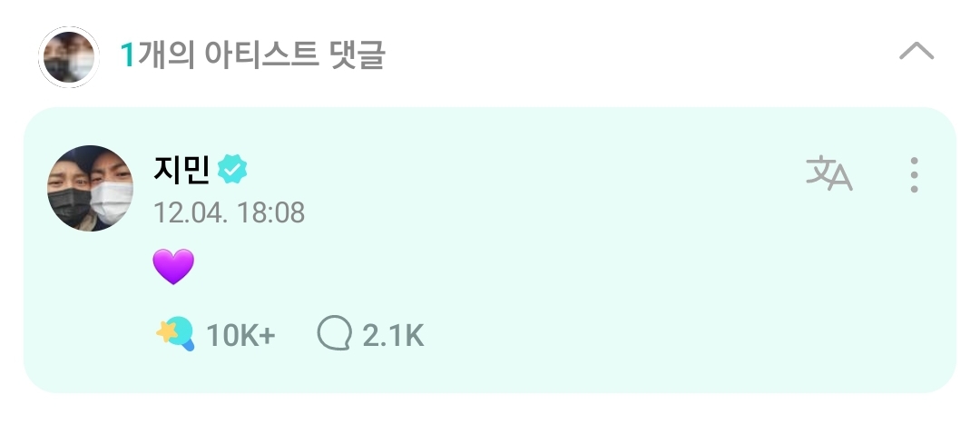
Task: Open replies via the speech bubble icon
Action: pos(335,334)
